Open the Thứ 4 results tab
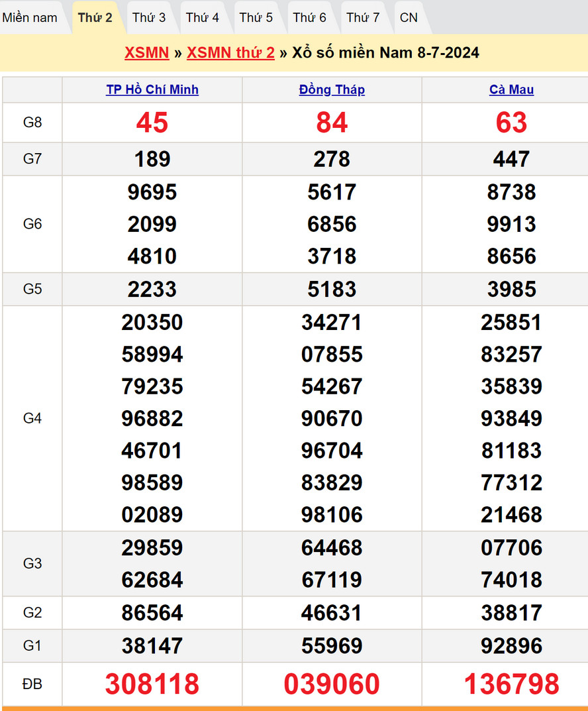Image resolution: width=588 pixels, height=711 pixels. 203,18
